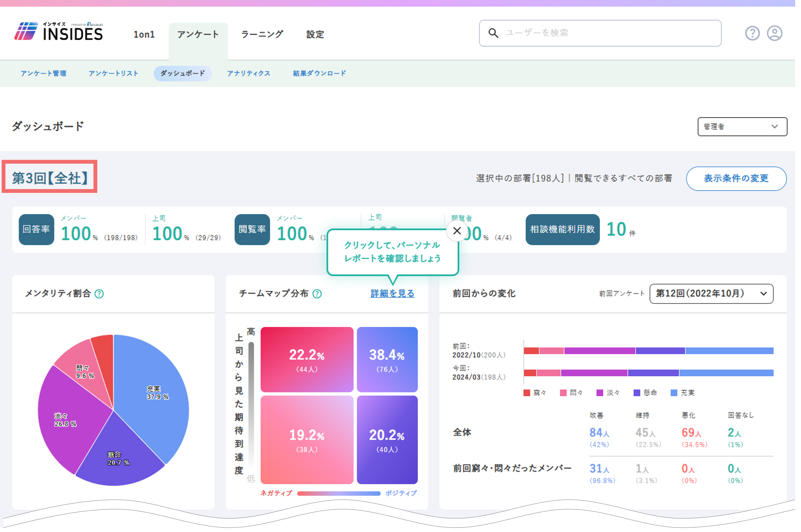Click the 充実 blue legend swatch
This screenshot has height=532, width=801.
(674, 393)
